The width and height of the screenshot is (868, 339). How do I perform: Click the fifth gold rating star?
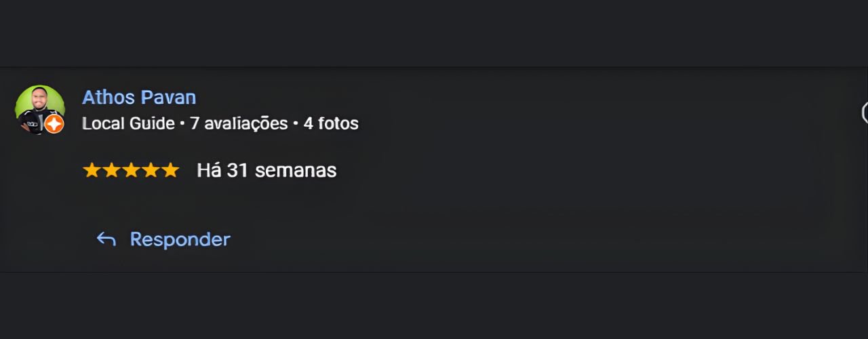pos(170,170)
